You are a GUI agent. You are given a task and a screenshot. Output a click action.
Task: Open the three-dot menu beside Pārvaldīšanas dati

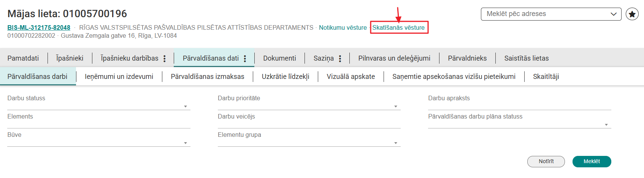point(245,58)
